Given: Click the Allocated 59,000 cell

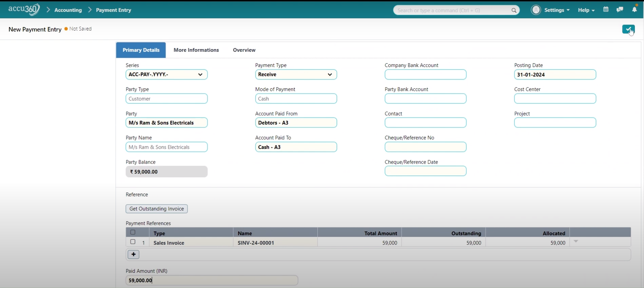Looking at the screenshot, I should tap(528, 243).
